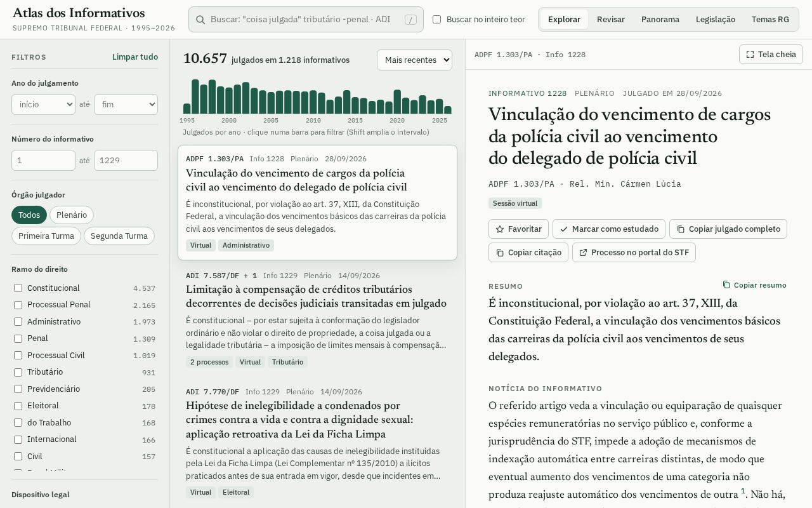Click the Administrativo tag on ADPF 1.303/PA card
Screen dimensions: 812x508
point(246,245)
